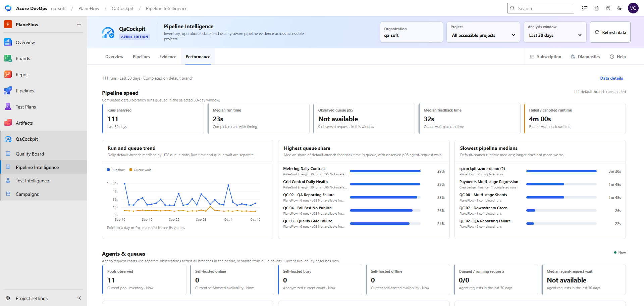Toggle the Run time legend swatch
The width and height of the screenshot is (644, 306).
[108, 170]
